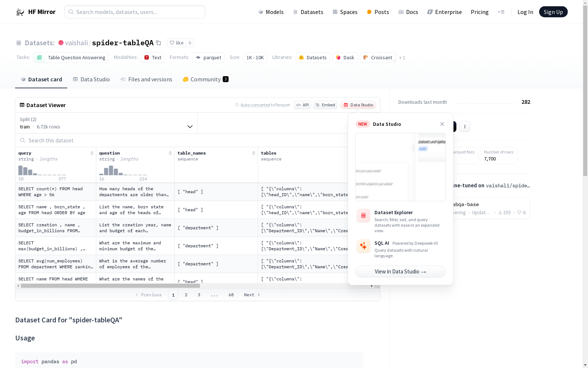Open the more navigation menu icon
The width and height of the screenshot is (588, 368).
tap(501, 12)
